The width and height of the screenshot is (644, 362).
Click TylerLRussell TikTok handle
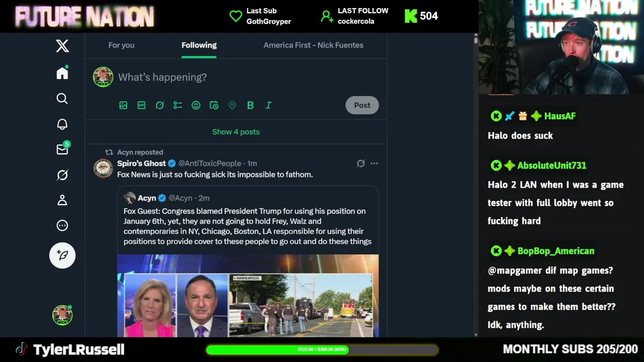78,349
